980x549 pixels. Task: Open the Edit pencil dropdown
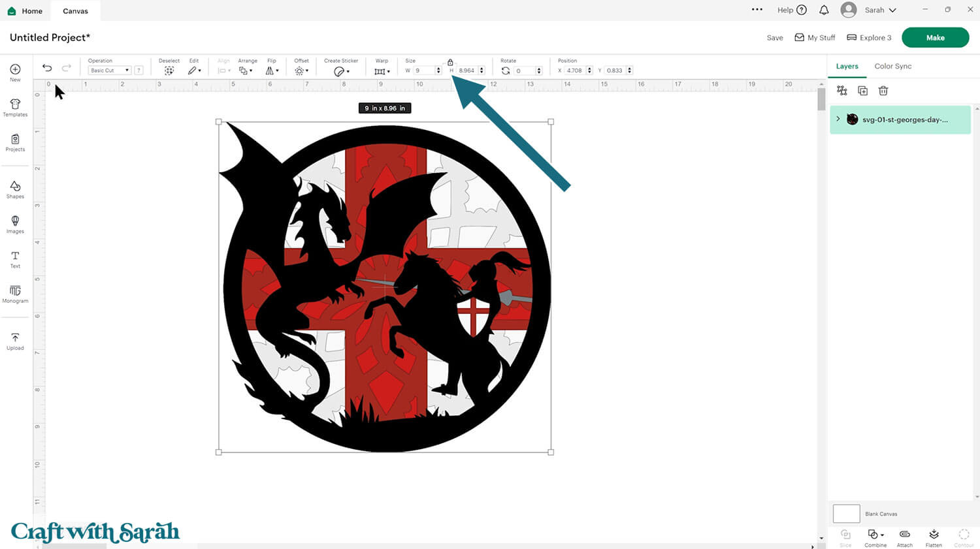pyautogui.click(x=195, y=71)
